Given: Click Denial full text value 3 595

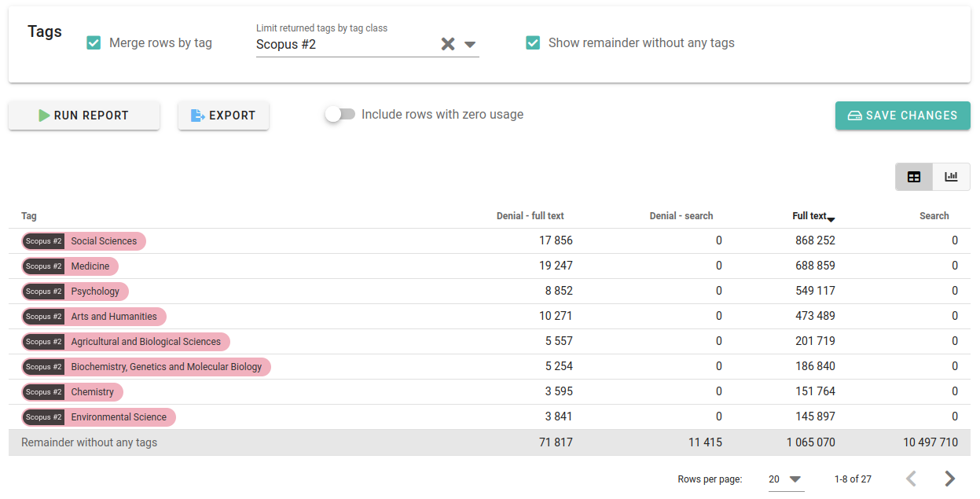Looking at the screenshot, I should [x=559, y=391].
